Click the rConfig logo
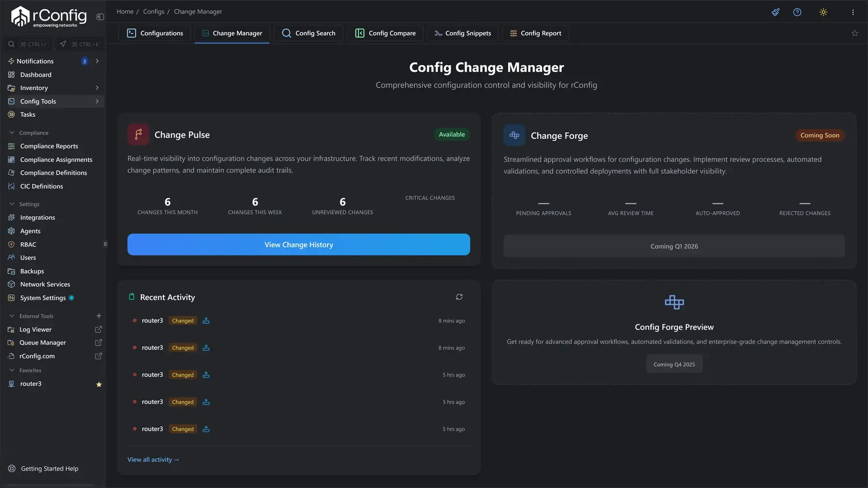 click(x=49, y=17)
